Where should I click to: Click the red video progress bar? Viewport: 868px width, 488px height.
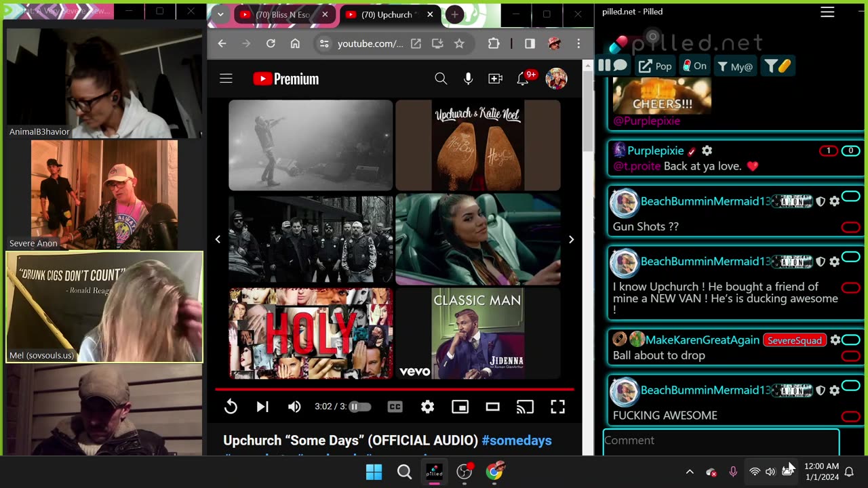click(x=395, y=389)
